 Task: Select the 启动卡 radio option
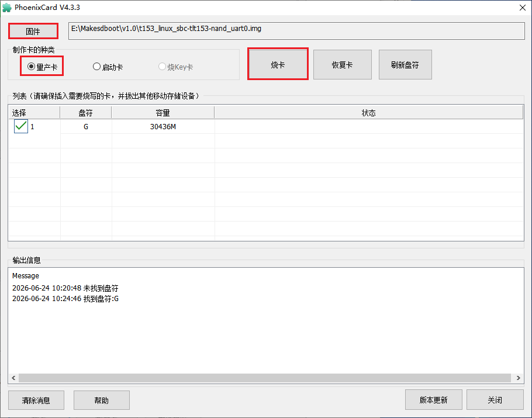[x=108, y=67]
